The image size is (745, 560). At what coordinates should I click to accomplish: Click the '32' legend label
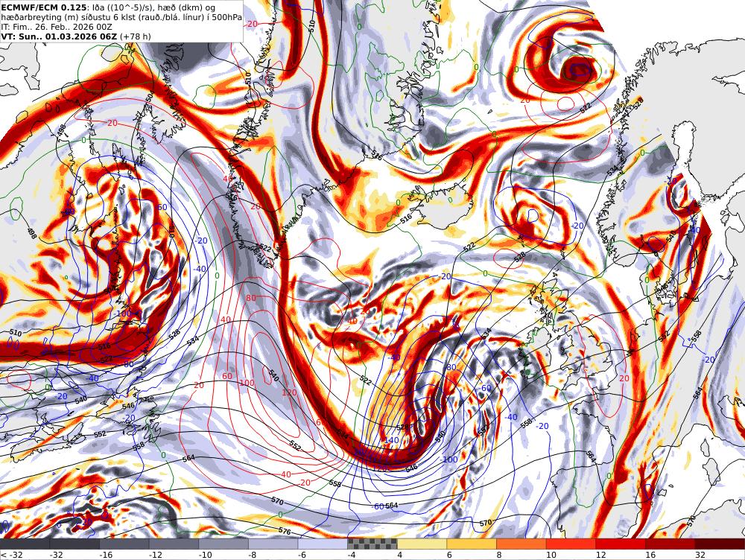pyautogui.click(x=700, y=555)
